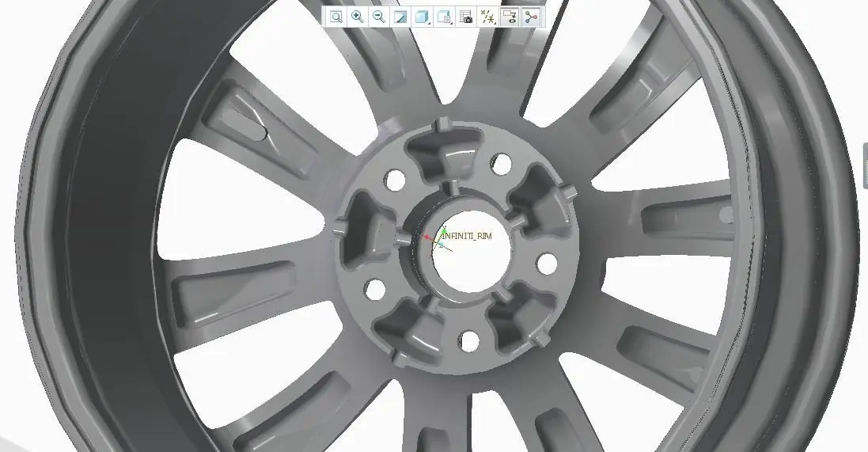Viewport: 868px width, 452px height.
Task: Open the Display Style dropdown cube icon
Action: (423, 17)
